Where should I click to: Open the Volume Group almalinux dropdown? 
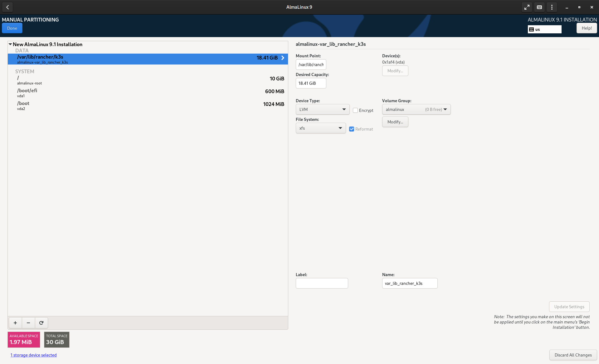tap(416, 109)
